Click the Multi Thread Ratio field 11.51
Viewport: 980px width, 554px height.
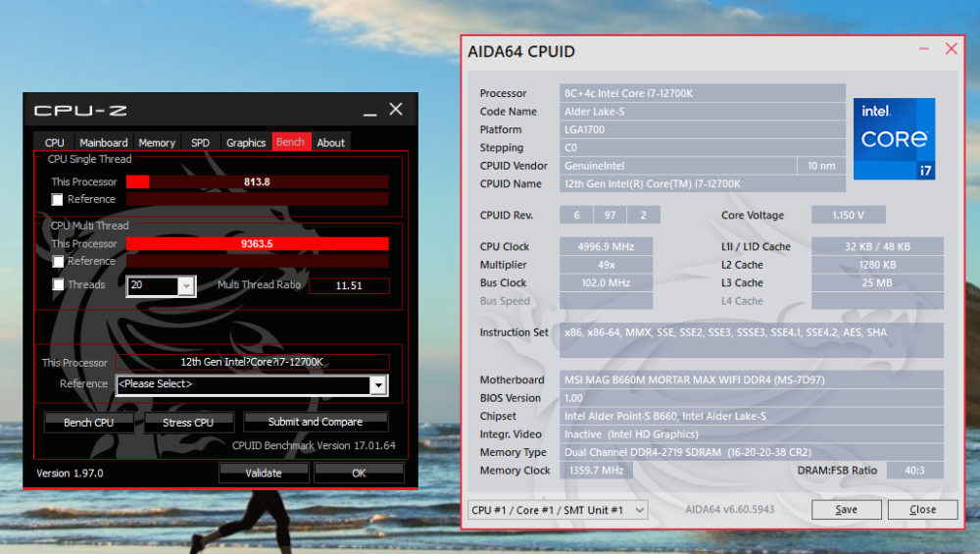349,285
